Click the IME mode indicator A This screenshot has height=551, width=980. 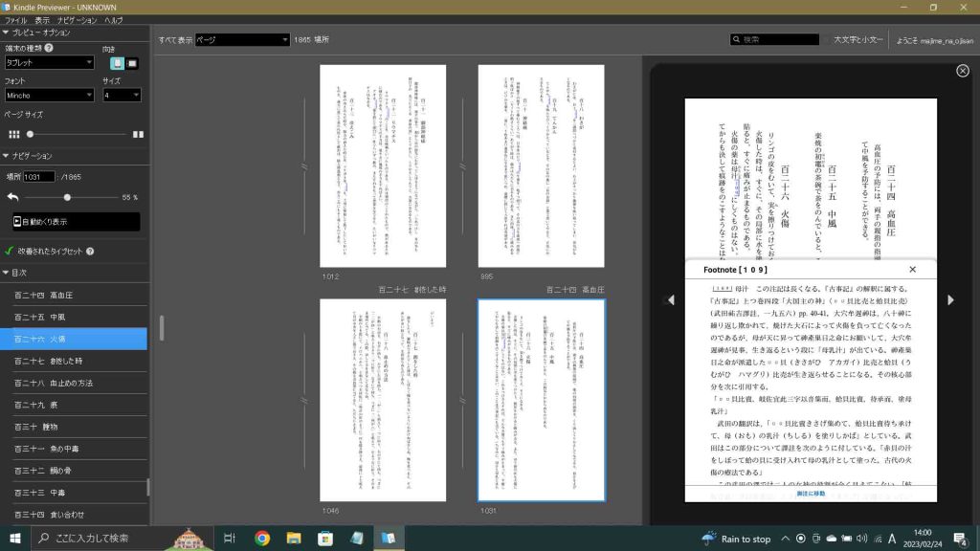(x=892, y=539)
